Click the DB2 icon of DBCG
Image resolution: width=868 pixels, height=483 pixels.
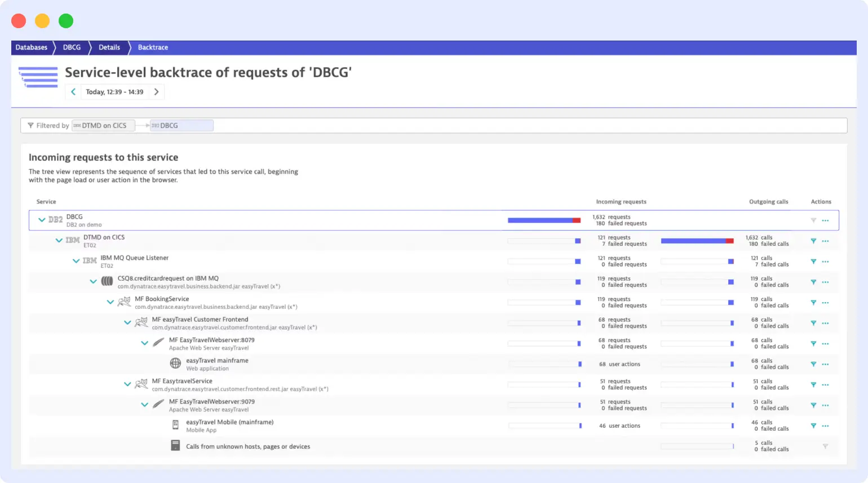(55, 220)
